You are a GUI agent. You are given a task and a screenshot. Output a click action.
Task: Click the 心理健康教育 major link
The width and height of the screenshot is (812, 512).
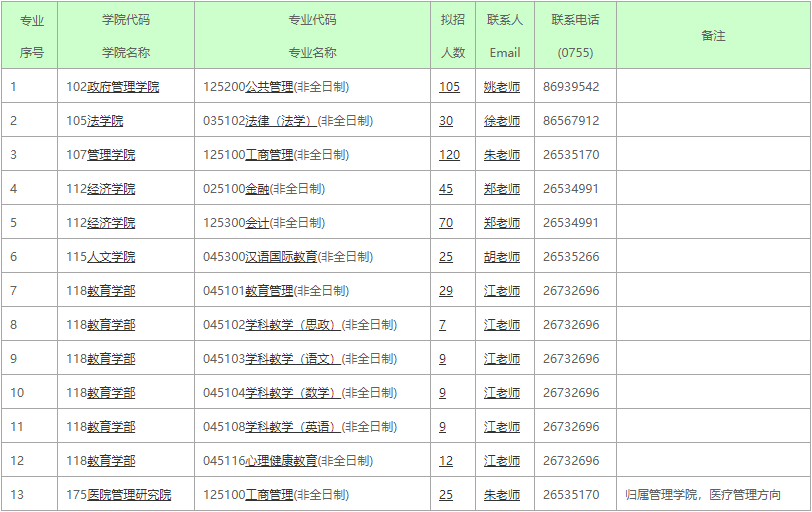coord(281,461)
